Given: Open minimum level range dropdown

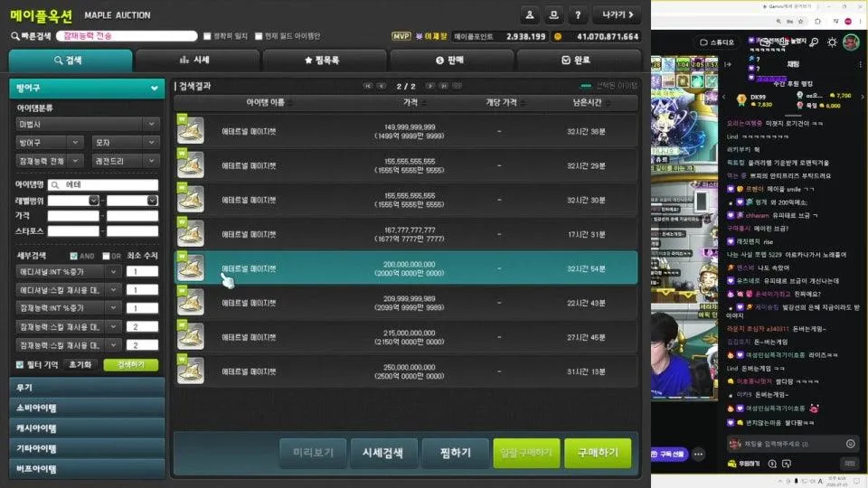Looking at the screenshot, I should tap(93, 201).
